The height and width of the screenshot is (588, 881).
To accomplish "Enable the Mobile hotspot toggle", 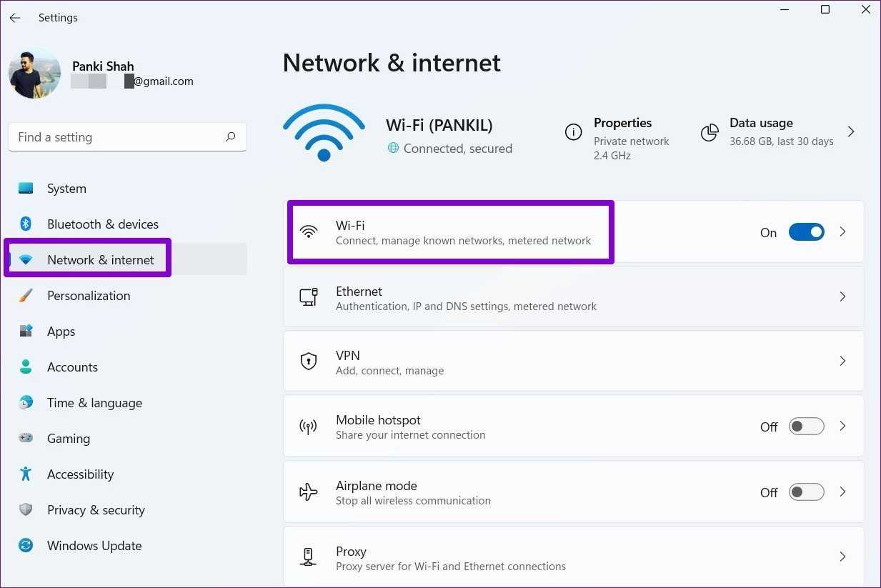I will pyautogui.click(x=806, y=427).
